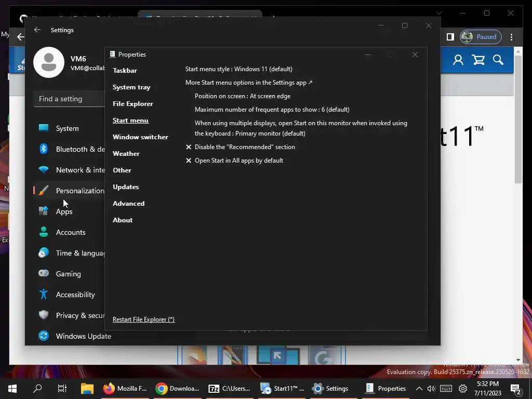The height and width of the screenshot is (399, 532).
Task: Change maximum number of frequent apps
Action: point(272,110)
